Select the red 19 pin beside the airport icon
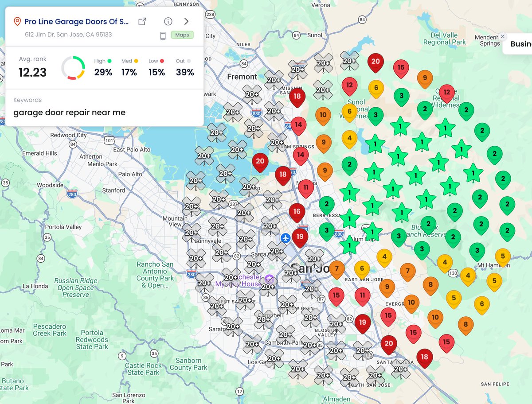 (x=300, y=238)
